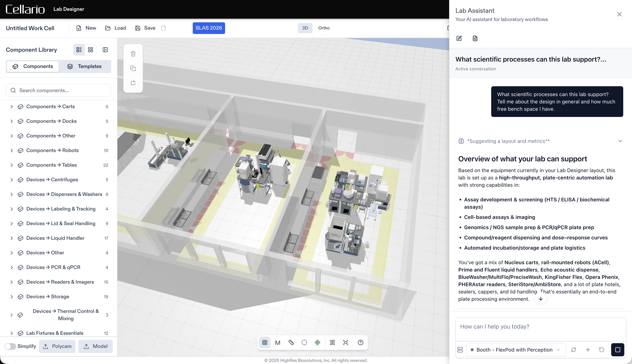Viewport: 632px width, 364px height.
Task: Click the eye view-focus icon
Action: 332,342
